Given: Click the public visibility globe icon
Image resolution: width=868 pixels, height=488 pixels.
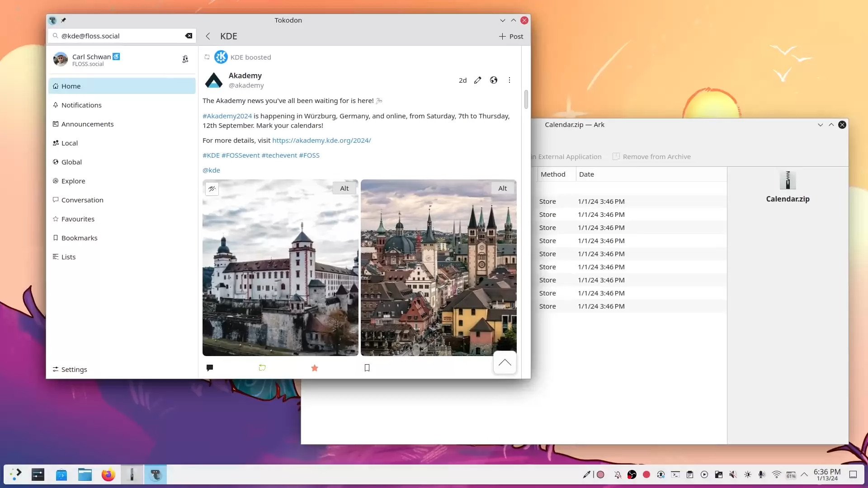Looking at the screenshot, I should pyautogui.click(x=494, y=80).
